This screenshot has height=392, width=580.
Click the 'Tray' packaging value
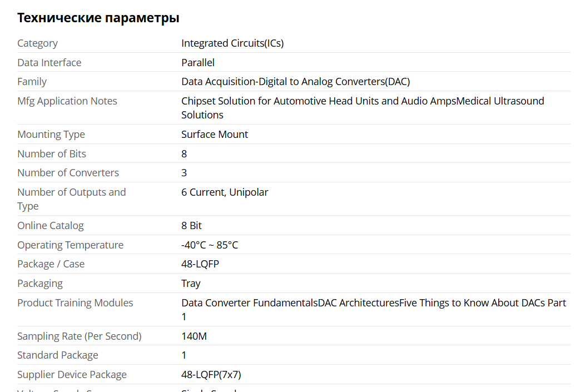[x=191, y=284]
